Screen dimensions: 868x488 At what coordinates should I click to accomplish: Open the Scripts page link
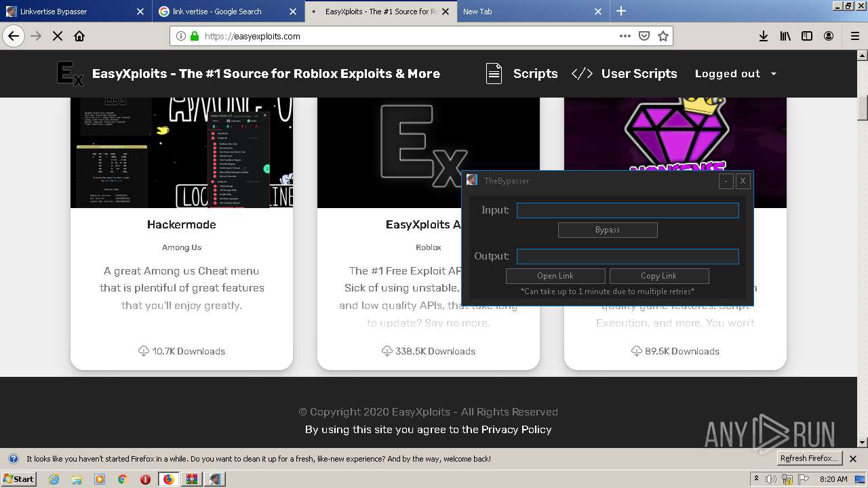coord(536,74)
